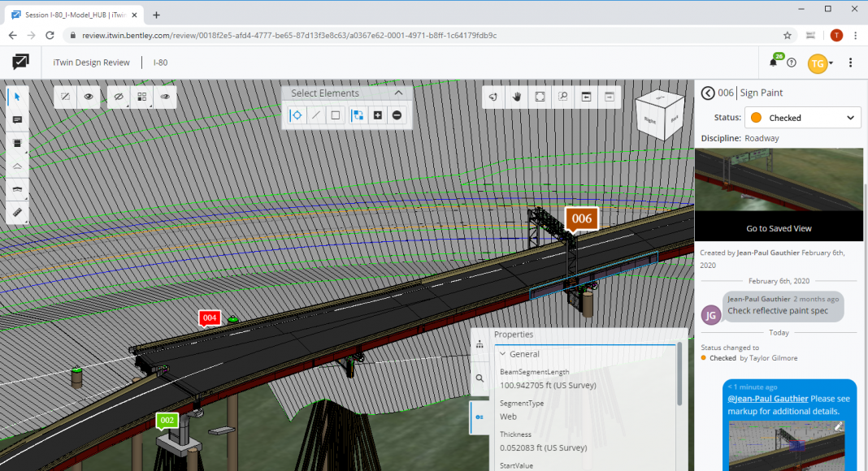Open the Status Checked dropdown
The image size is (868, 471).
coord(802,118)
